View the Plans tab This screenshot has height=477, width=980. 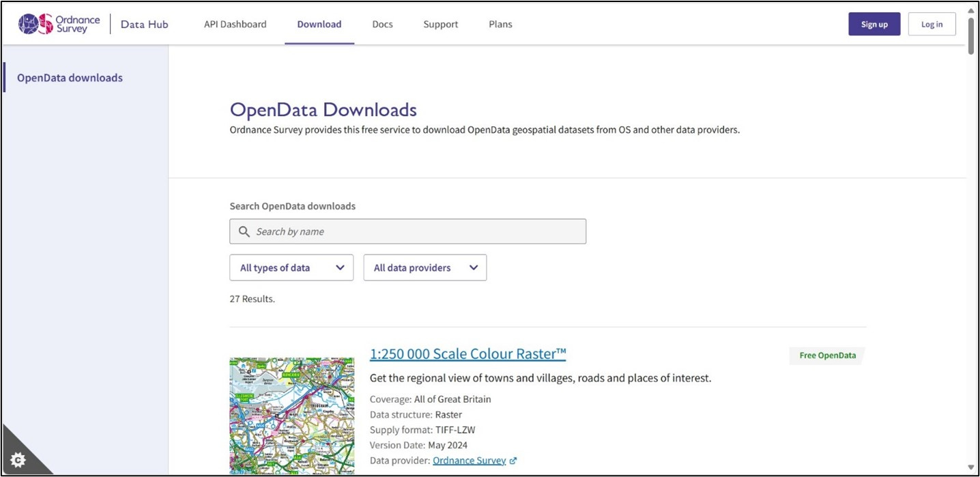coord(500,24)
